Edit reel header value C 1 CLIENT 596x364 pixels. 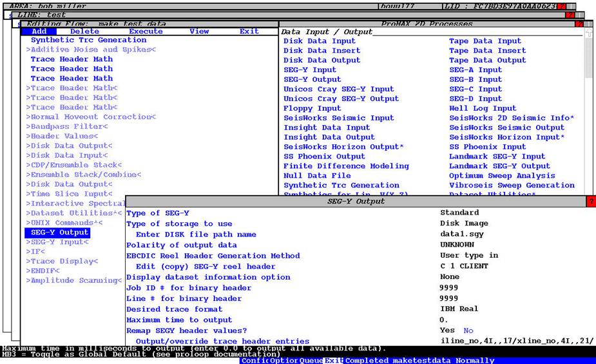pos(464,266)
